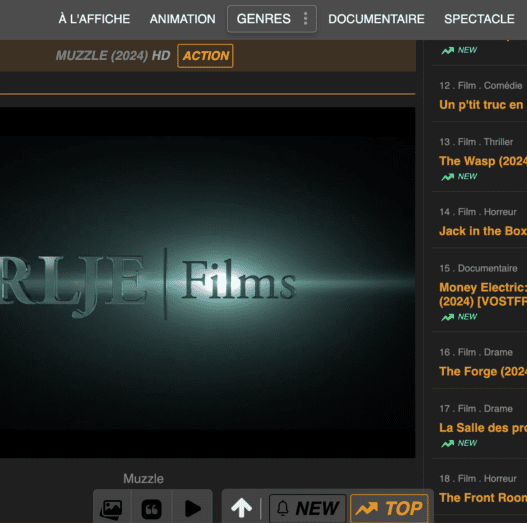The width and height of the screenshot is (527, 523).
Task: Click the '14 . Film . Horreur' label
Action: coord(478,212)
